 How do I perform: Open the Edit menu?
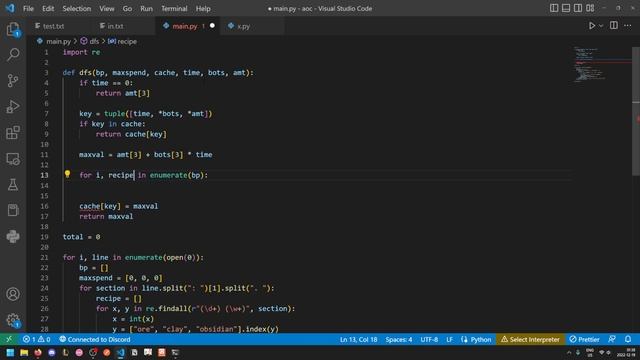(x=48, y=8)
